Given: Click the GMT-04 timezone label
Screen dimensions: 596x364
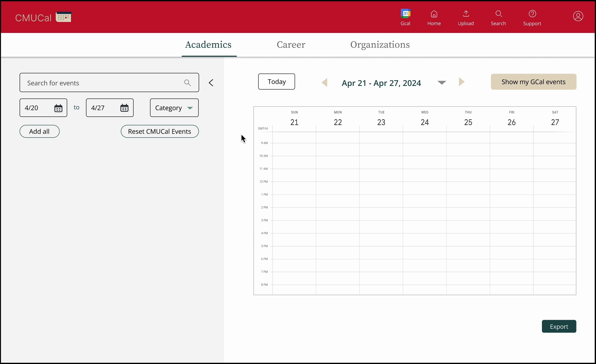Looking at the screenshot, I should click(263, 128).
